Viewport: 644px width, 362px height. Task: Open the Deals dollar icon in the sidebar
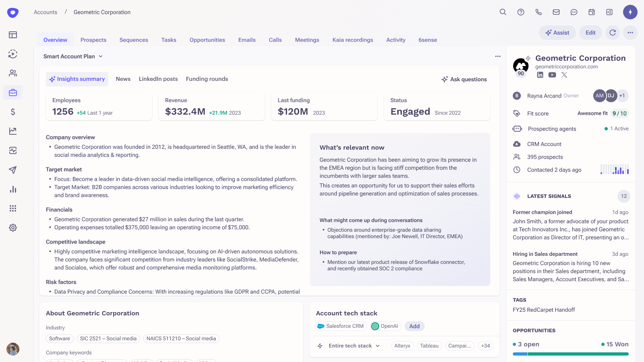[x=13, y=112]
